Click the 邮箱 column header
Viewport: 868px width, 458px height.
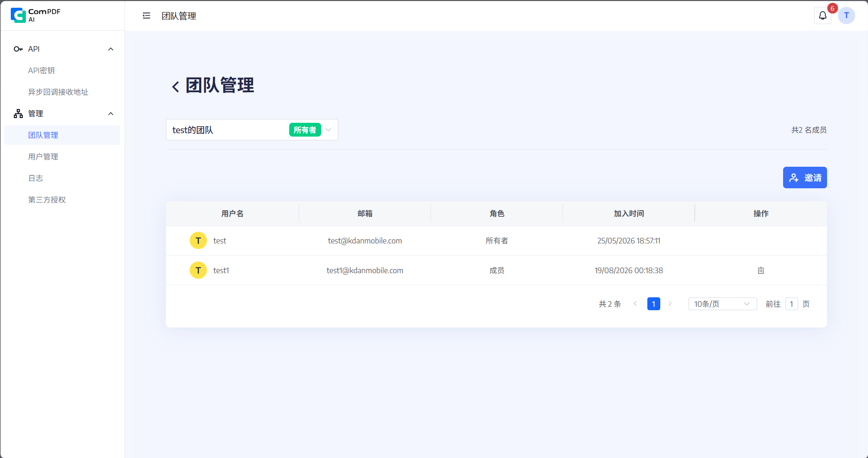[365, 214]
